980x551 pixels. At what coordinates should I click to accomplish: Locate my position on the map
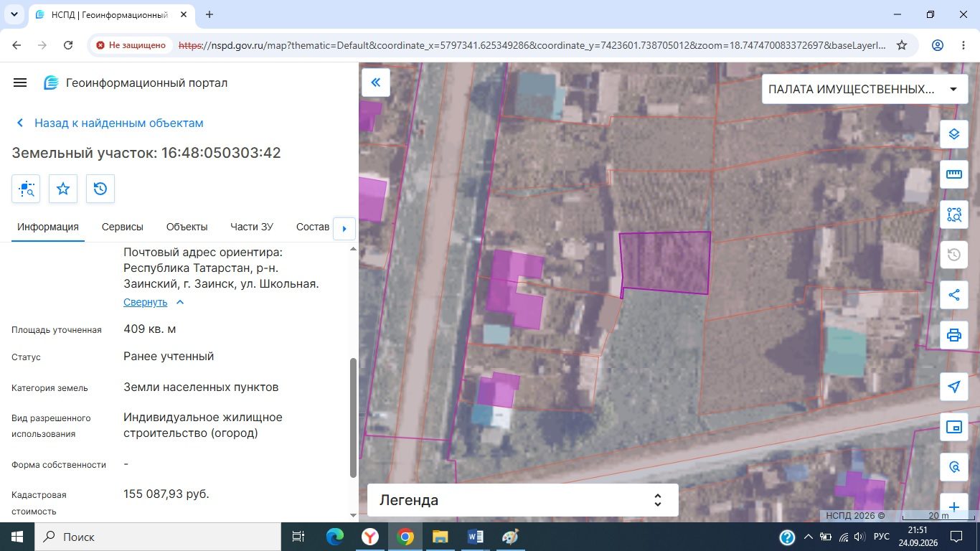click(954, 387)
